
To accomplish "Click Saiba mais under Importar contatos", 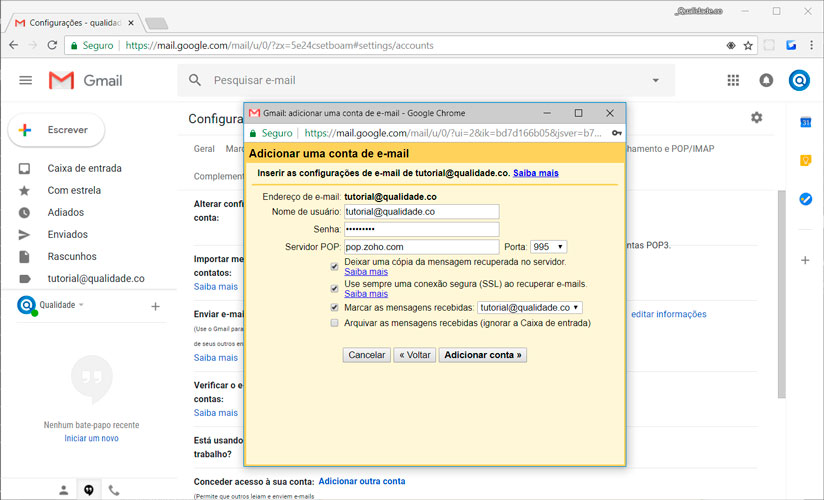I will pyautogui.click(x=215, y=287).
